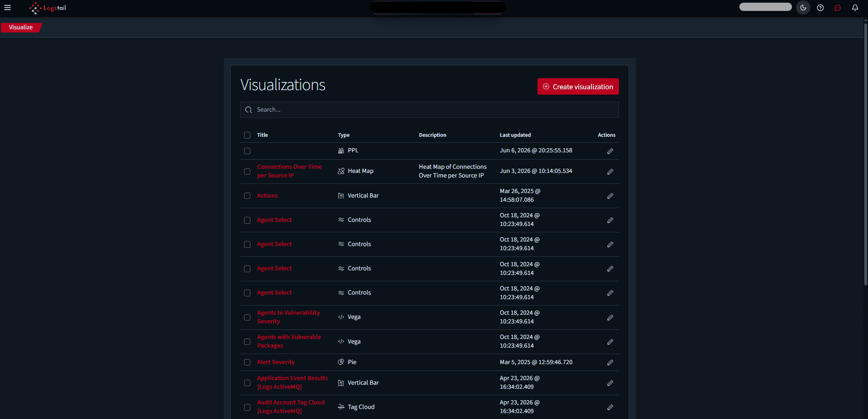Click the Pie type icon

[341, 362]
